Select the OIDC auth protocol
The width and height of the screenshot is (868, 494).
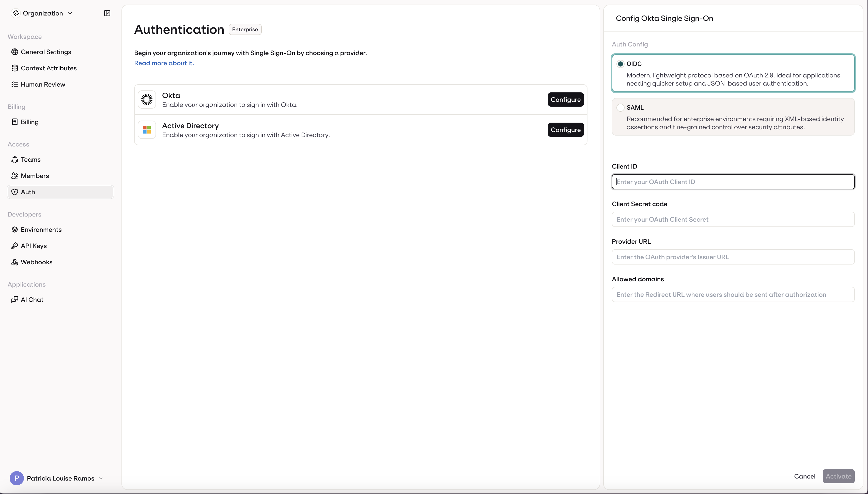click(621, 64)
